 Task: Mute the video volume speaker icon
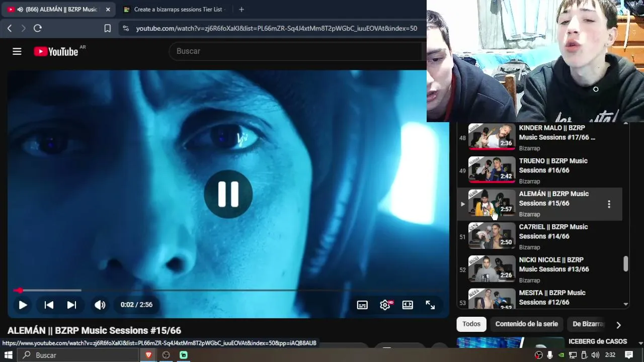click(x=100, y=305)
